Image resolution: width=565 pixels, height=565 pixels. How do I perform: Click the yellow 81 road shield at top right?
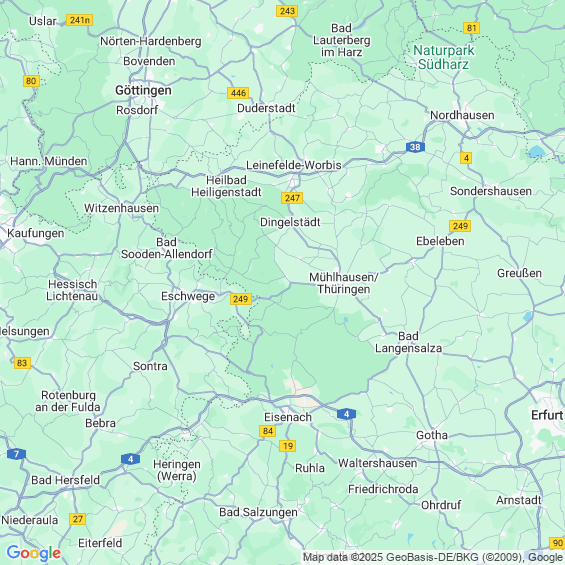coord(471,28)
